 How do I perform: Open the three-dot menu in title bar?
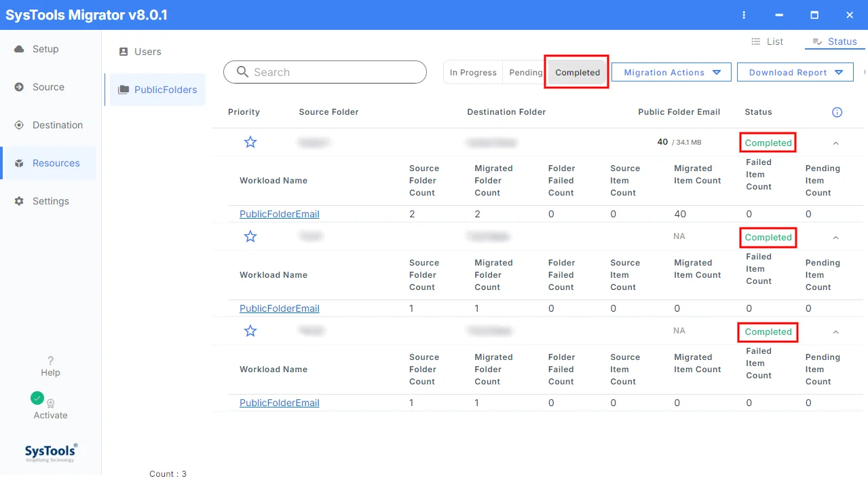point(744,15)
